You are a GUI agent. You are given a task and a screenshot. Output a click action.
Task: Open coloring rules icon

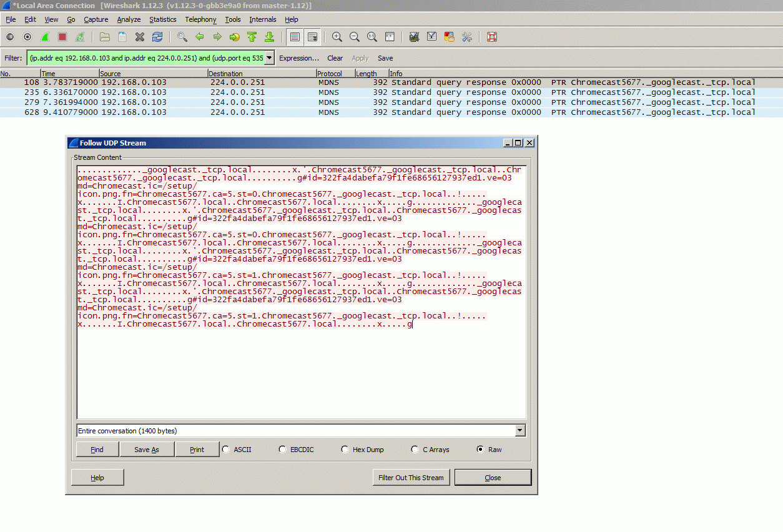point(449,37)
